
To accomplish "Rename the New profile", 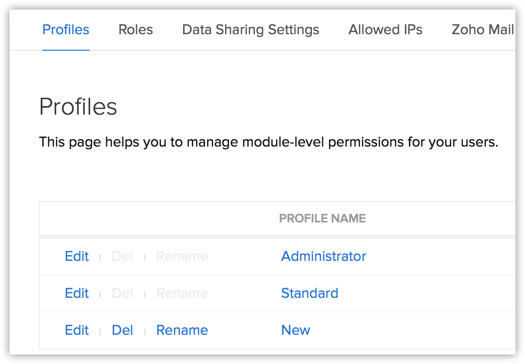I will coord(182,330).
